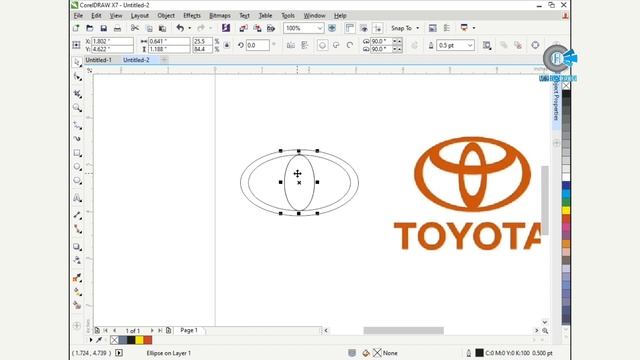This screenshot has height=360, width=640.
Task: Click the Print icon
Action: point(117,28)
